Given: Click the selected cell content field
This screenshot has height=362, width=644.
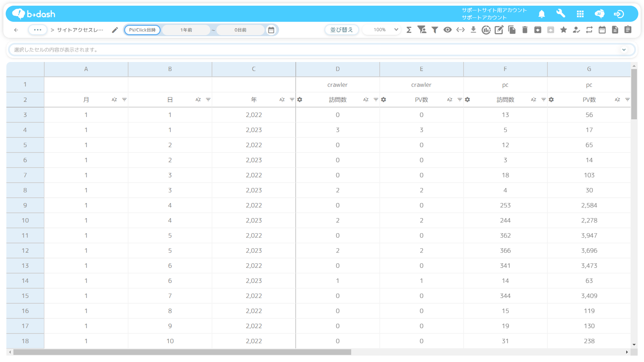Looking at the screenshot, I should pyautogui.click(x=322, y=50).
